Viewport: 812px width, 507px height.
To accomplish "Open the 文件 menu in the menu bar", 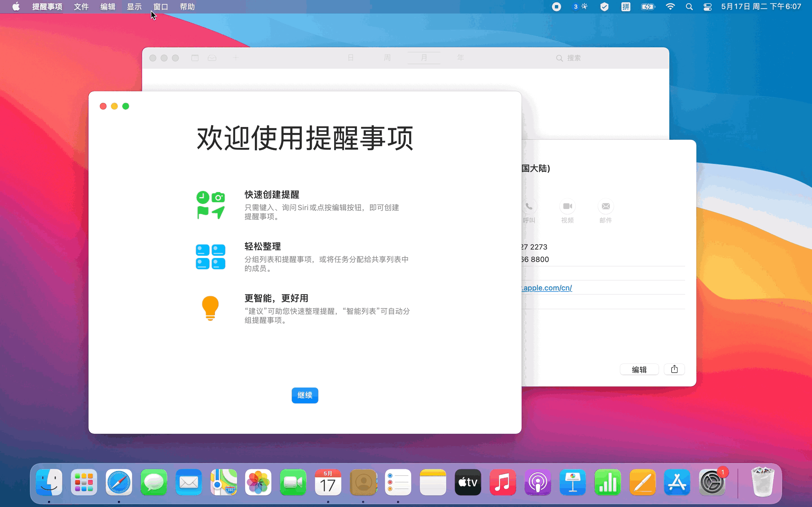I will pos(81,7).
